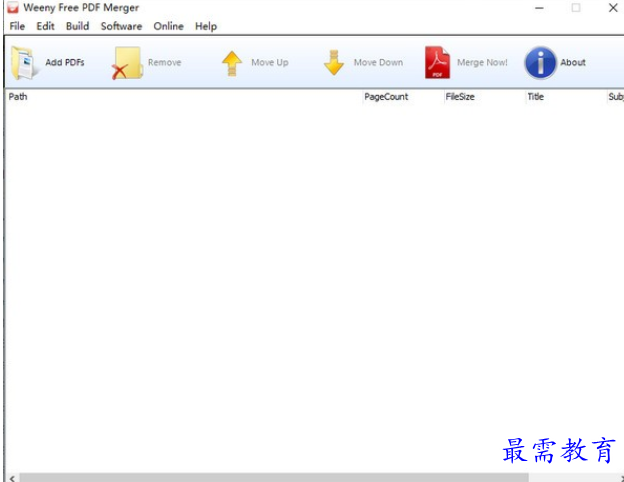Open the Edit menu
This screenshot has width=624, height=482.
coord(45,26)
